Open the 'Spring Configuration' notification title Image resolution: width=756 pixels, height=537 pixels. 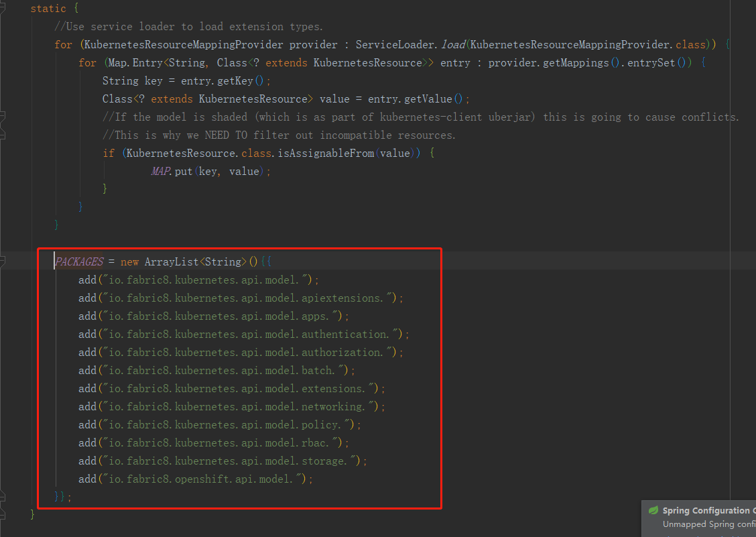pos(709,510)
